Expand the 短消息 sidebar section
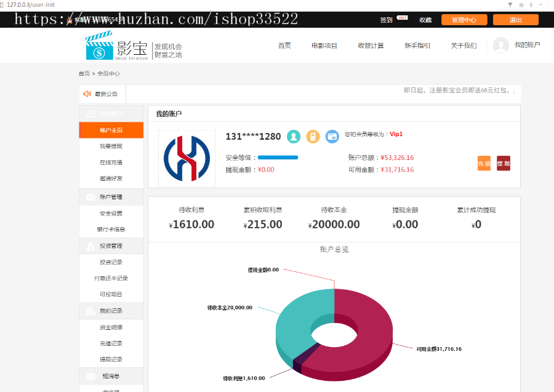This screenshot has width=554, height=392. click(110, 375)
